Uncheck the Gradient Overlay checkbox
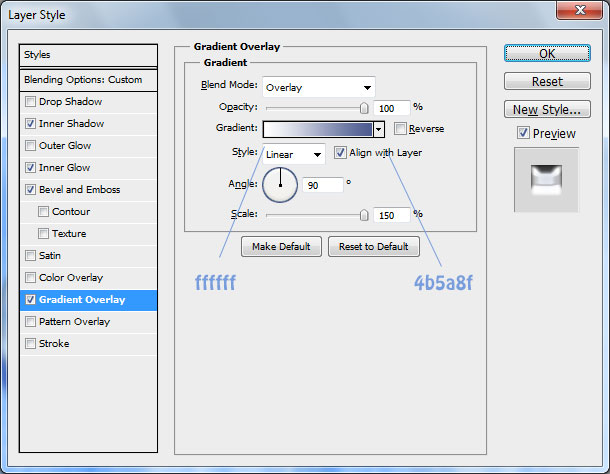 tap(30, 300)
